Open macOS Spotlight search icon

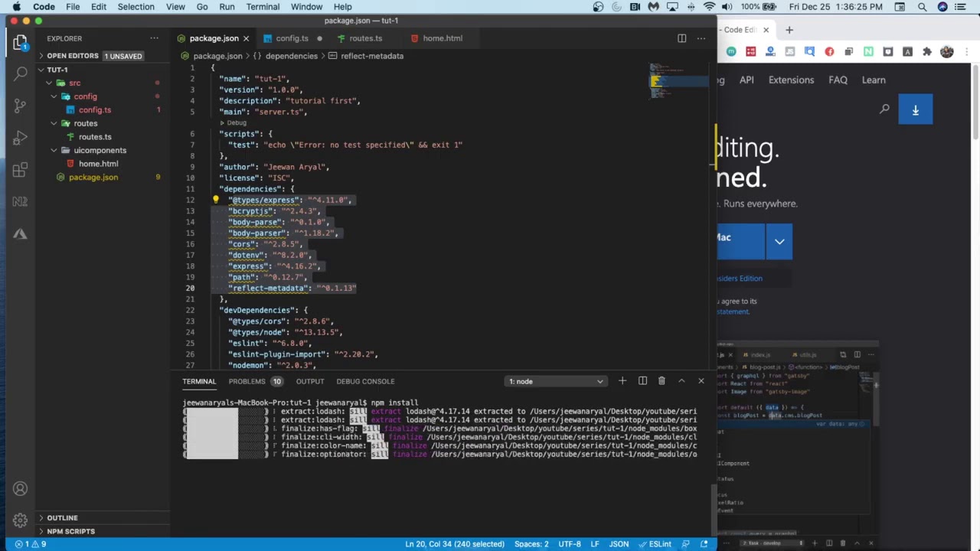923,7
